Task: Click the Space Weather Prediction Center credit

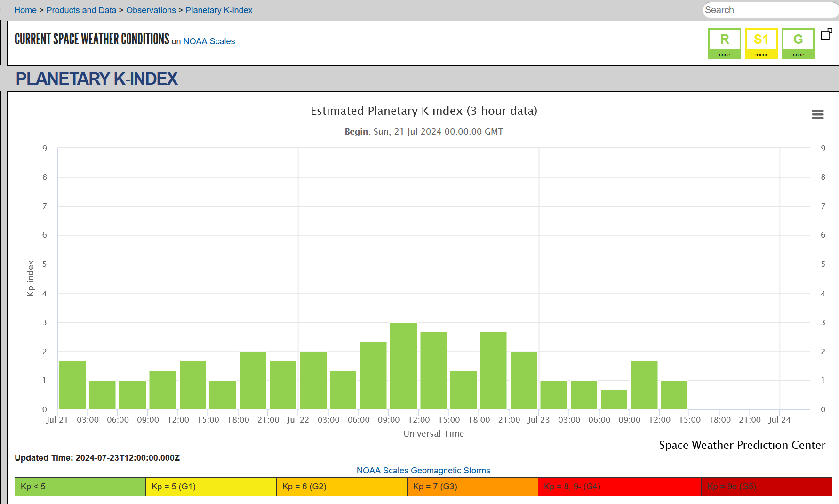Action: pyautogui.click(x=742, y=445)
